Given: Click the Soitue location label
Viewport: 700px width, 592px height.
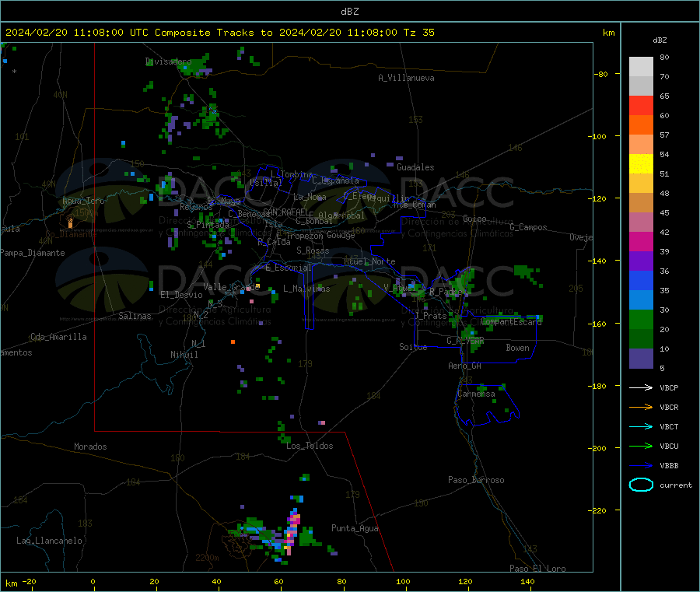Looking at the screenshot, I should (413, 347).
